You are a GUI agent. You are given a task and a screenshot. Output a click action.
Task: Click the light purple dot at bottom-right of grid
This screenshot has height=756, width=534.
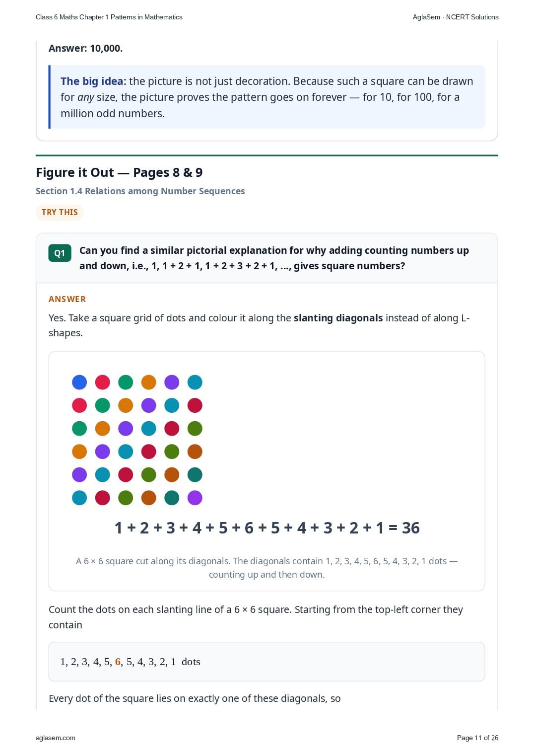[x=195, y=498]
